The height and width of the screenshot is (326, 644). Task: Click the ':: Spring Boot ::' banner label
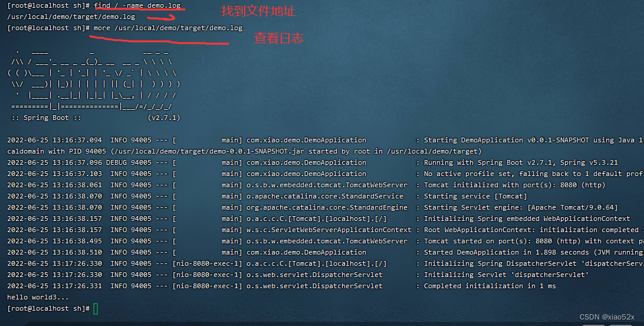pyautogui.click(x=46, y=118)
